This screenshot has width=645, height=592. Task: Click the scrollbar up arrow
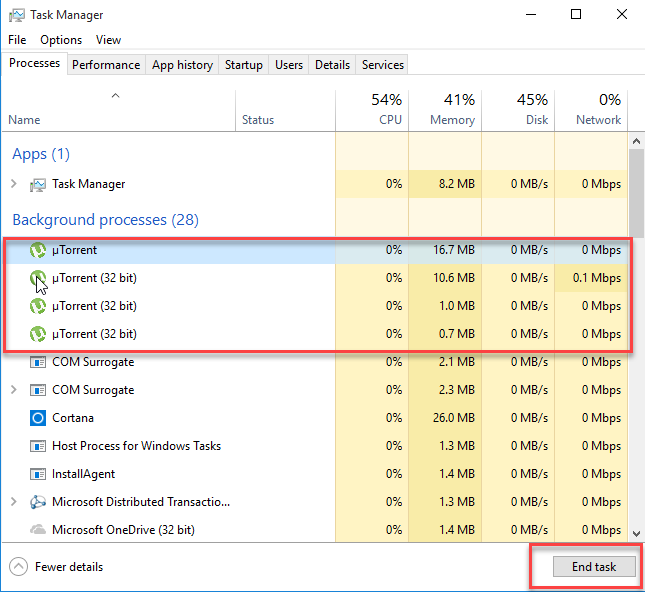click(x=636, y=142)
